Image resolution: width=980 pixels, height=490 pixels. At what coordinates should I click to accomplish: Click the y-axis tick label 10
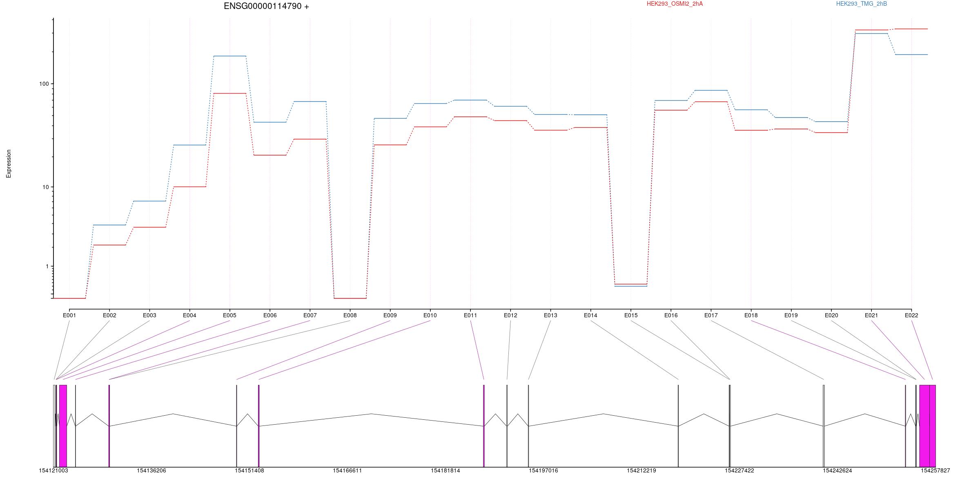(x=45, y=187)
